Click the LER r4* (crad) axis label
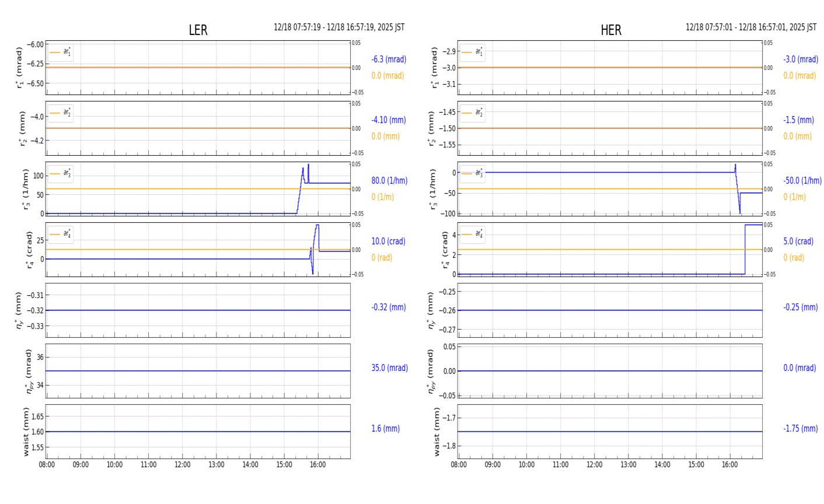This screenshot has width=824, height=504. [x=29, y=250]
